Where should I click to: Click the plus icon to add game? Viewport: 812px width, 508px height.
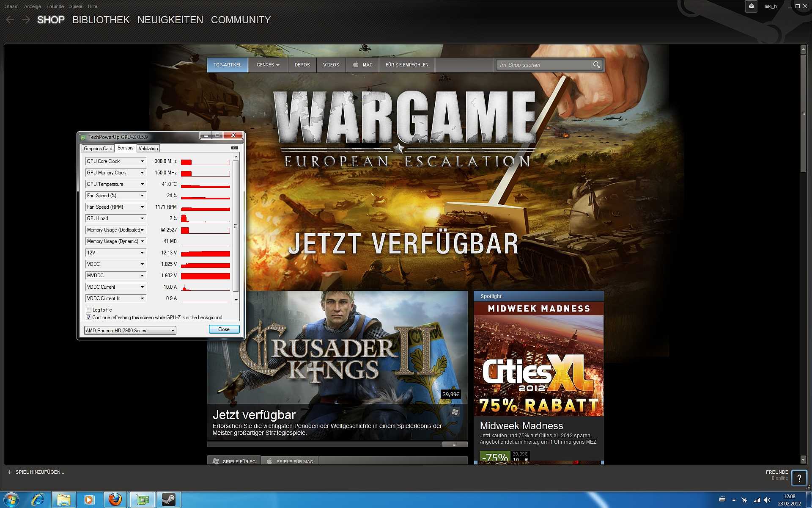point(10,472)
